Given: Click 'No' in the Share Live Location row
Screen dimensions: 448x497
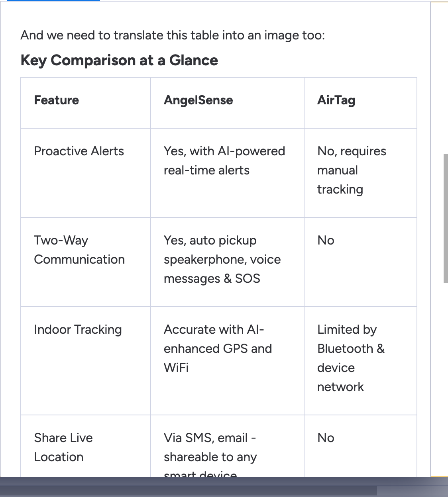Looking at the screenshot, I should [x=326, y=438].
